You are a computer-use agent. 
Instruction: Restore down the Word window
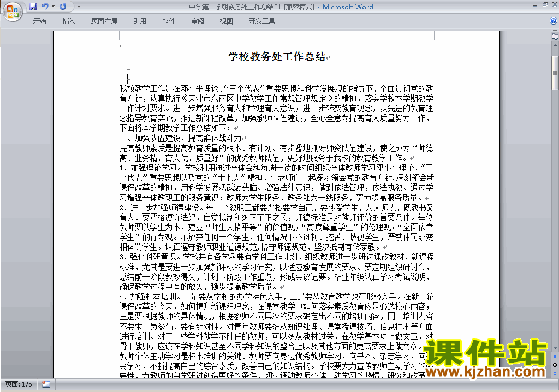545,4
